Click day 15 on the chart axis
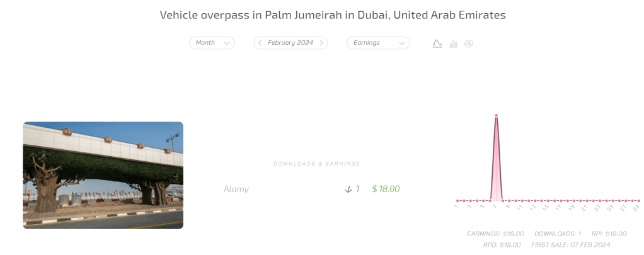 click(x=546, y=206)
